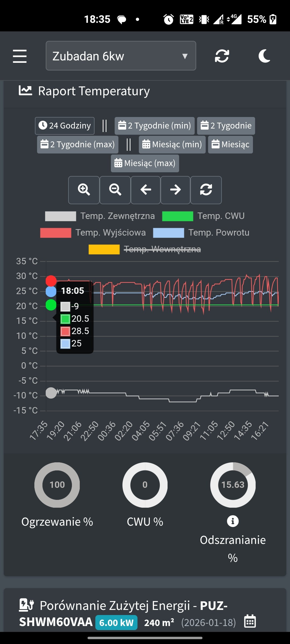Show the 2 Tygodnie (max) report
This screenshot has height=644, width=290.
[78, 144]
